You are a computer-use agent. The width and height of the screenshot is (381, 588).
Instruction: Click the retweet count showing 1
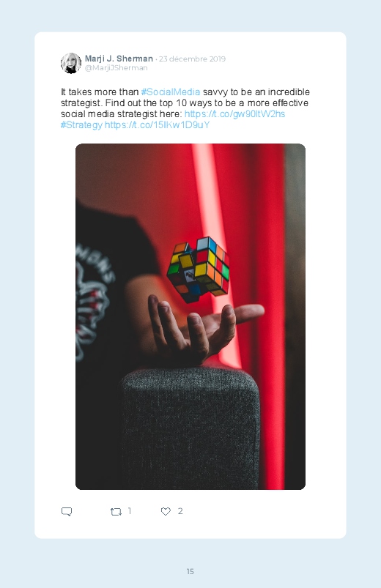pos(130,511)
